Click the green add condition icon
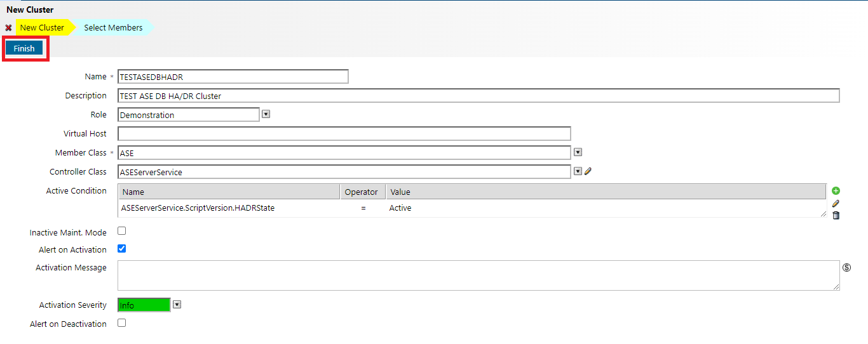This screenshot has height=344, width=868. 836,191
